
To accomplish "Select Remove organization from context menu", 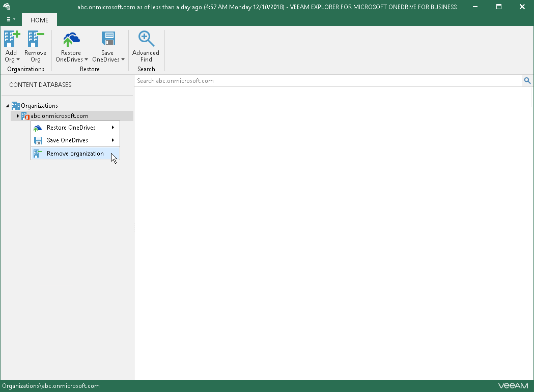I will [75, 154].
